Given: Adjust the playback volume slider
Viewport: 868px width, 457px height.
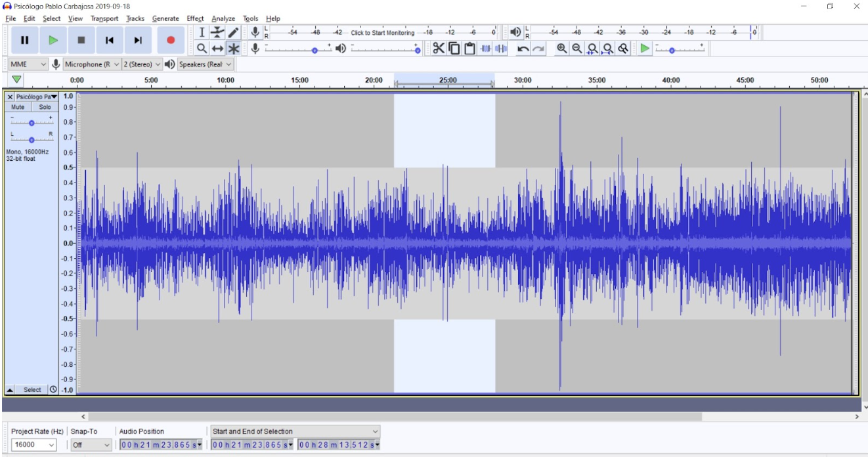Looking at the screenshot, I should click(385, 49).
